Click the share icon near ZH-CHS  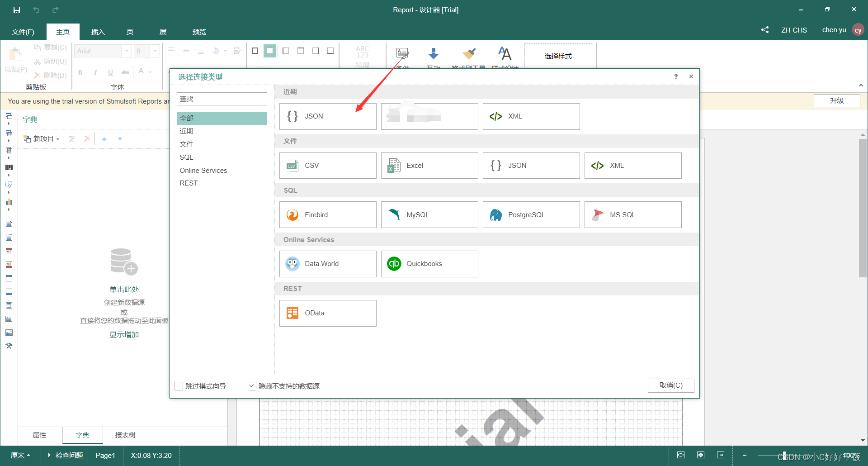pyautogui.click(x=765, y=30)
